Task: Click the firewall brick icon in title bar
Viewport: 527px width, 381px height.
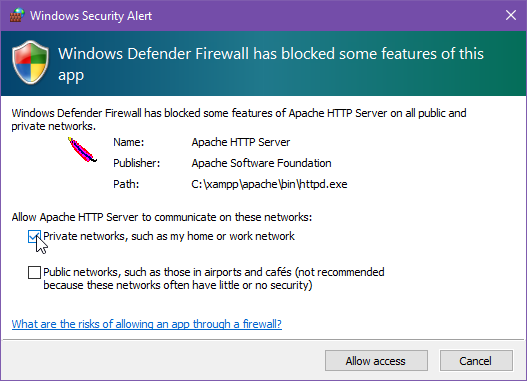Action: tap(17, 15)
